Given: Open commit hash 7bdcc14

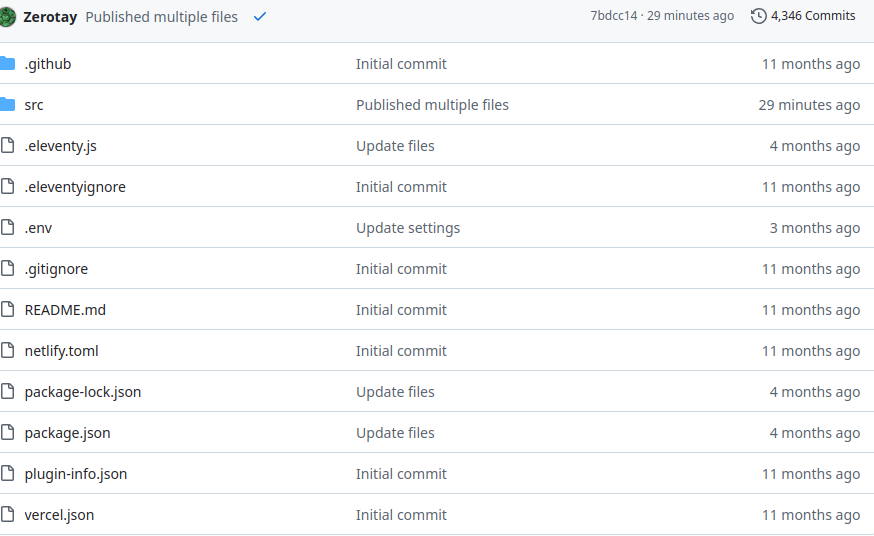Looking at the screenshot, I should [613, 16].
